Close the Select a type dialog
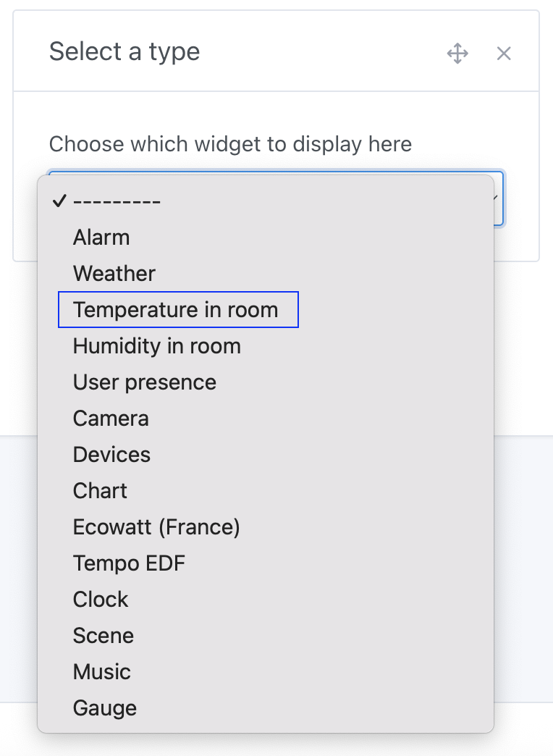The width and height of the screenshot is (553, 756). [504, 53]
